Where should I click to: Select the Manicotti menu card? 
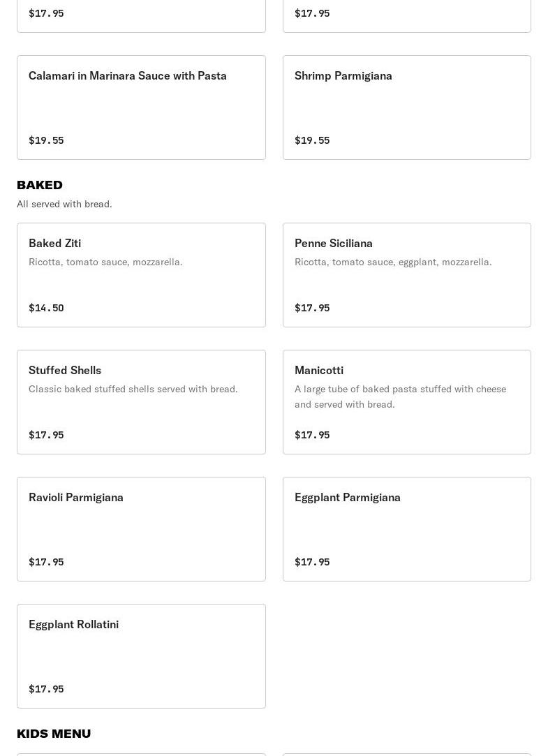point(406,401)
